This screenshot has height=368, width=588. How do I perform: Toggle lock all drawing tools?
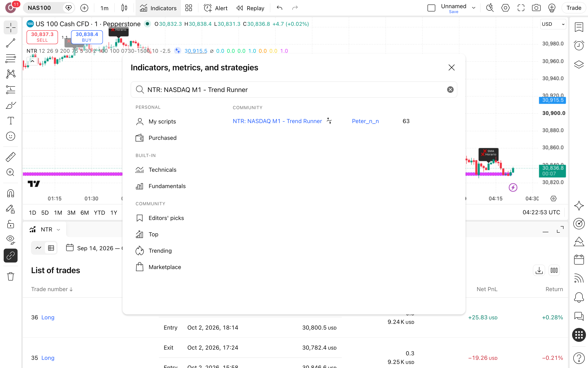pyautogui.click(x=10, y=224)
